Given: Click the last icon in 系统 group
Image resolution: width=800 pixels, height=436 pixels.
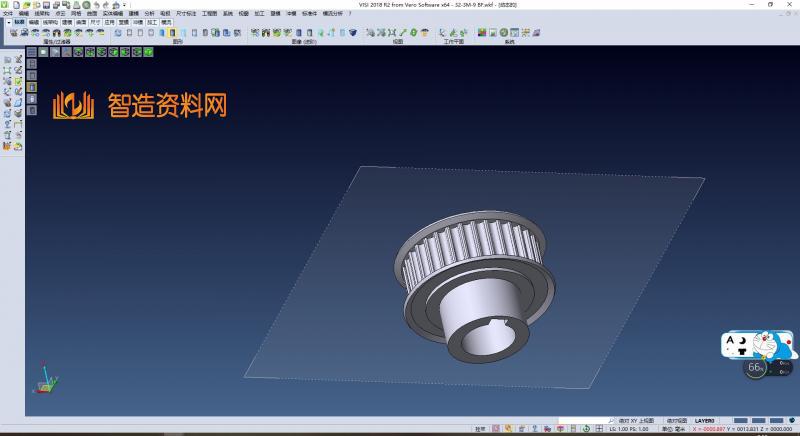Looking at the screenshot, I should 536,33.
